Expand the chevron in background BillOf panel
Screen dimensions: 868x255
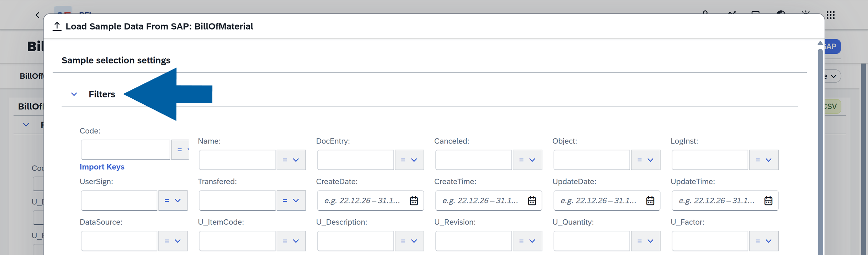pos(26,125)
